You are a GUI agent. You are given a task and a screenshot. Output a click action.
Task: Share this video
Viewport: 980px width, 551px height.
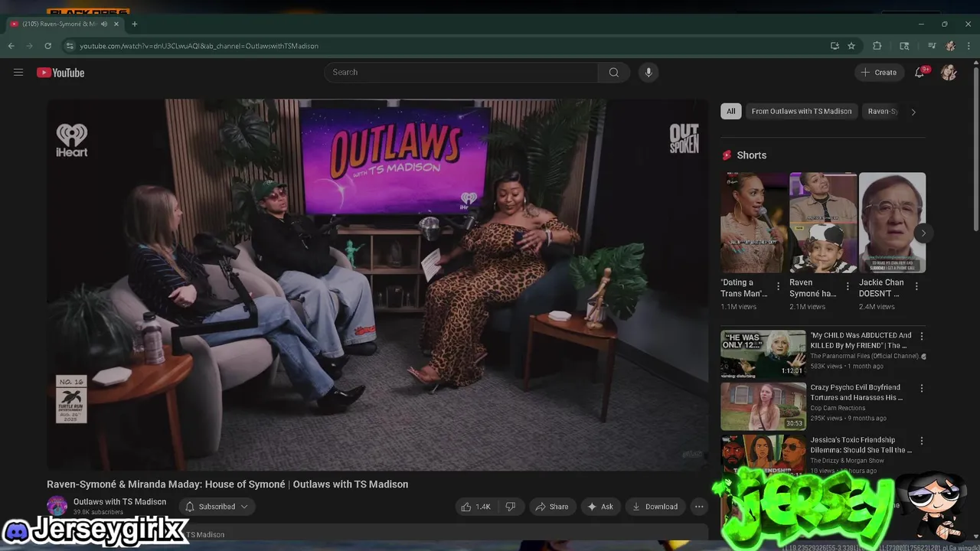click(x=552, y=507)
